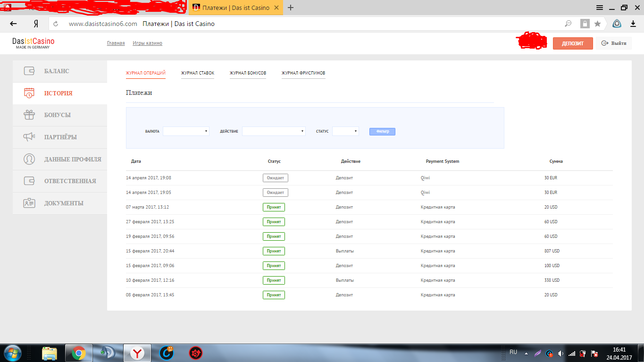Click the Фильтр button

click(x=382, y=131)
